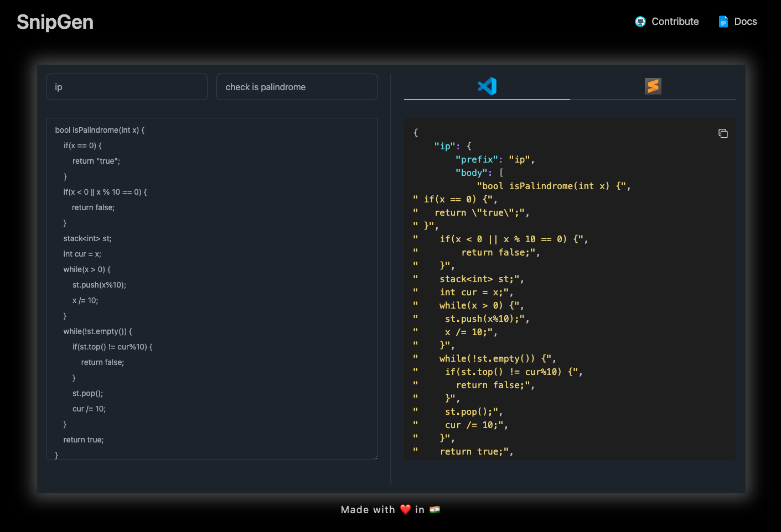
Task: Click the document icon beside Docs
Action: point(723,22)
